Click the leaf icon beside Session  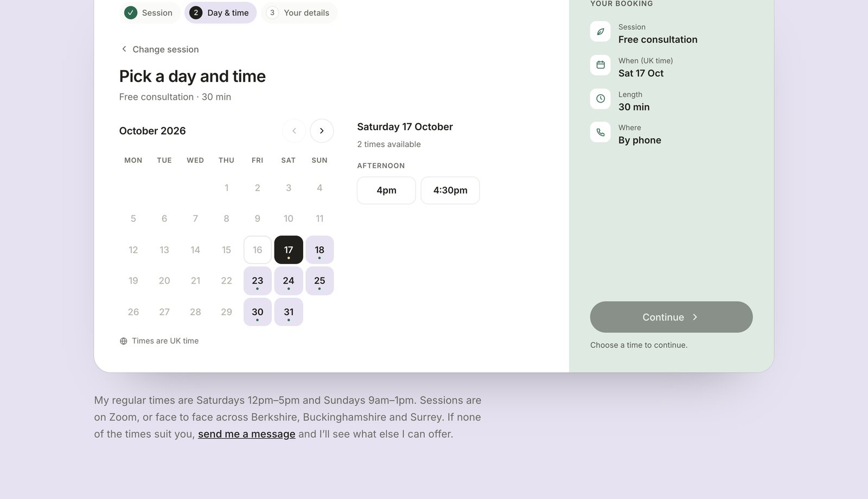click(x=601, y=31)
